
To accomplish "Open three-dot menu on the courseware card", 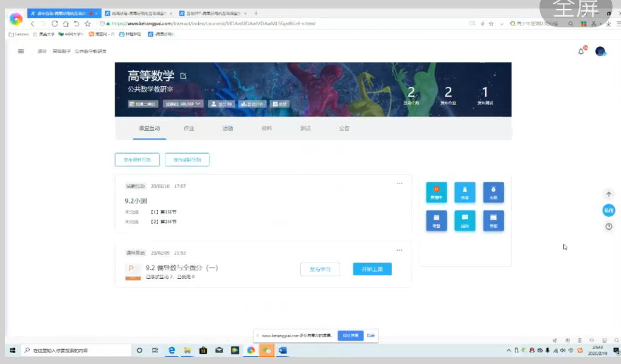I will 400,250.
